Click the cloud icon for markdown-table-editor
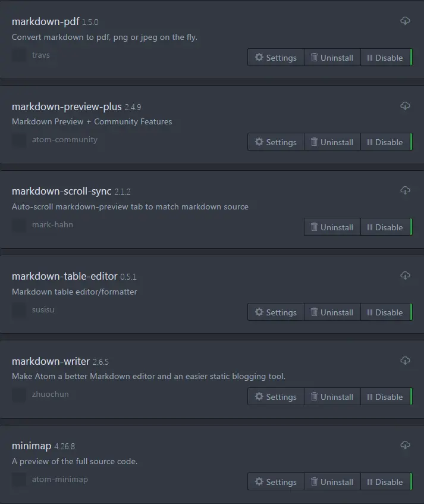The width and height of the screenshot is (424, 504). (x=406, y=276)
